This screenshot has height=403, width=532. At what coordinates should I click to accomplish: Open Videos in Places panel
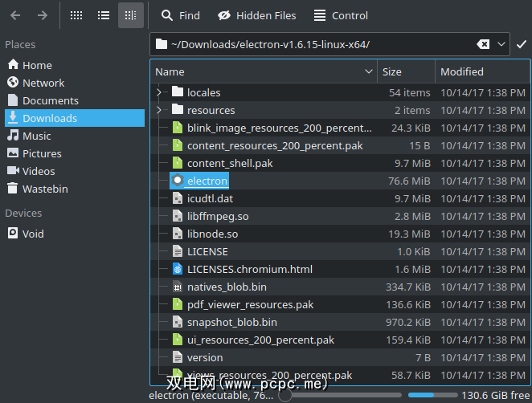tap(75, 171)
